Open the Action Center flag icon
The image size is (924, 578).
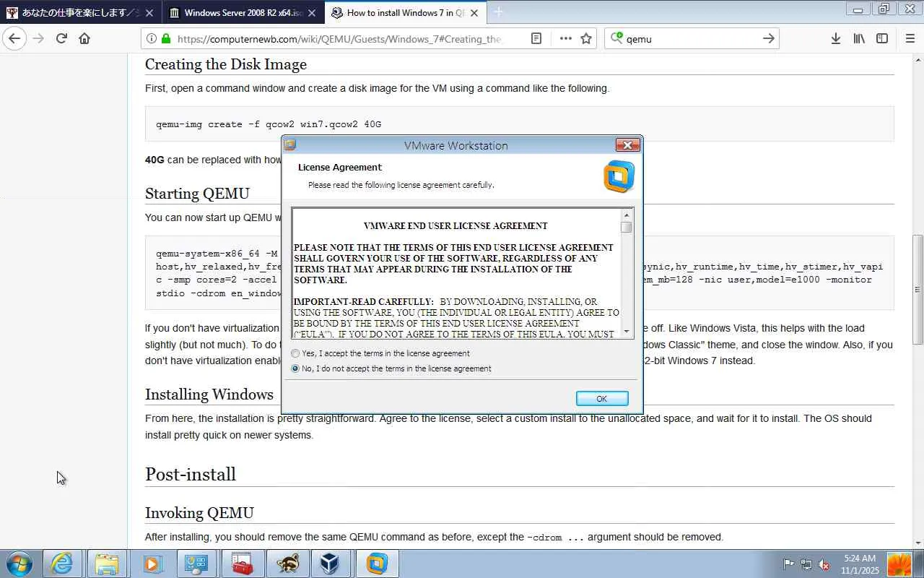tap(789, 564)
